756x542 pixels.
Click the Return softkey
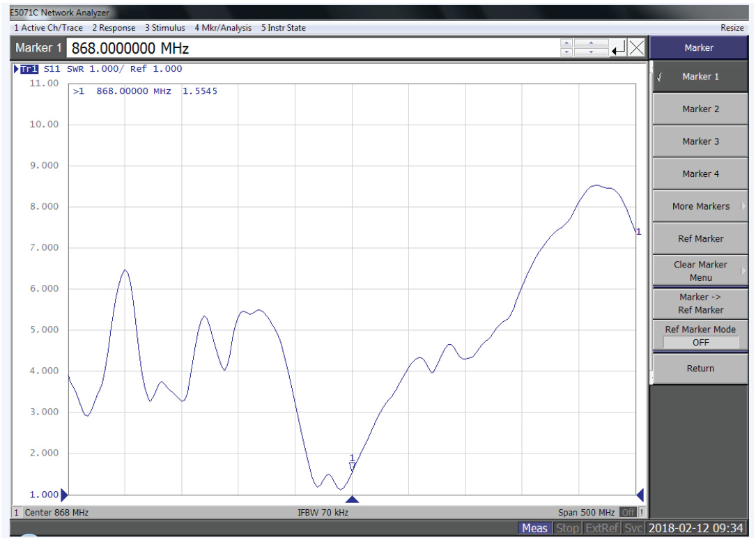click(x=700, y=369)
